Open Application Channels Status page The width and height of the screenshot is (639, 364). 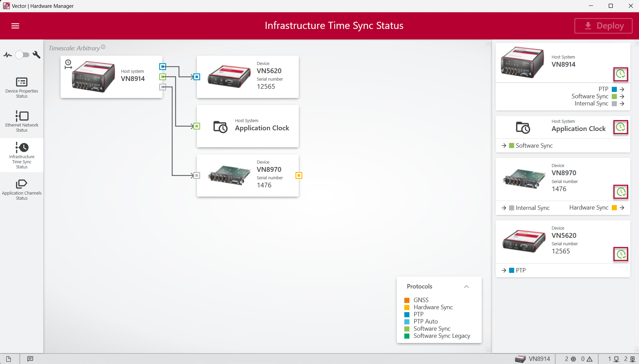pos(22,189)
